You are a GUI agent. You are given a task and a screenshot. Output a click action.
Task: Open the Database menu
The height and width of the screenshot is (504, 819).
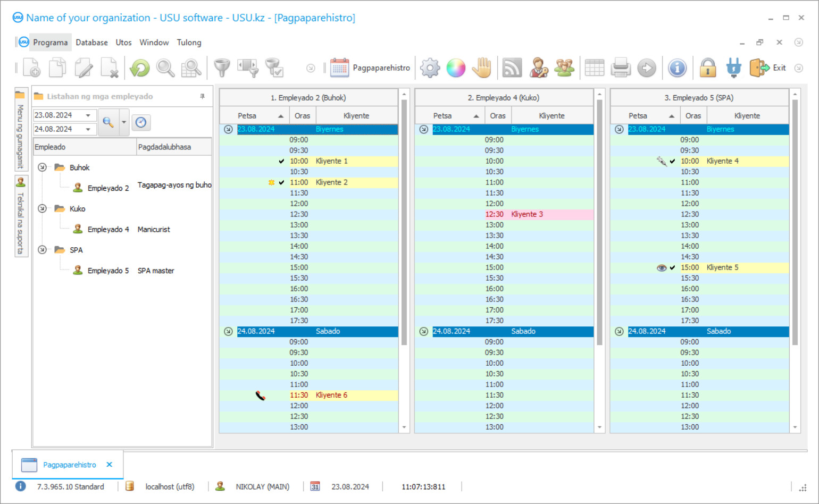91,43
